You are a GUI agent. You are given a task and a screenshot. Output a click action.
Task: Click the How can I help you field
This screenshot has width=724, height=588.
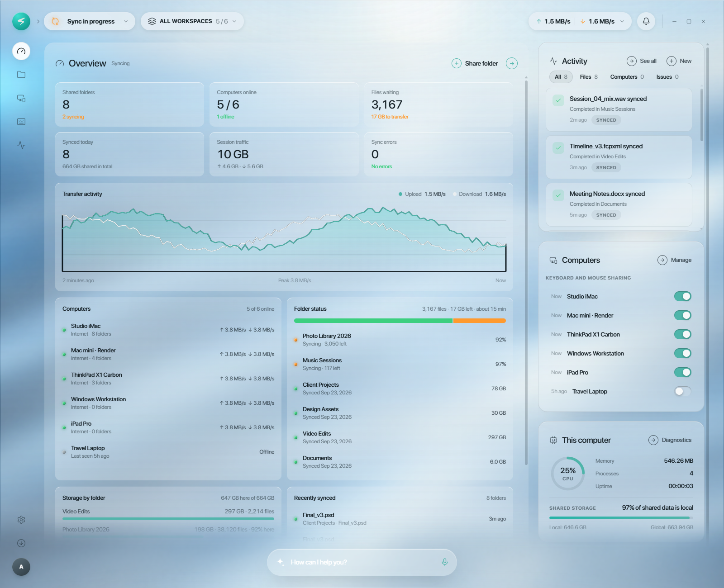click(x=362, y=562)
